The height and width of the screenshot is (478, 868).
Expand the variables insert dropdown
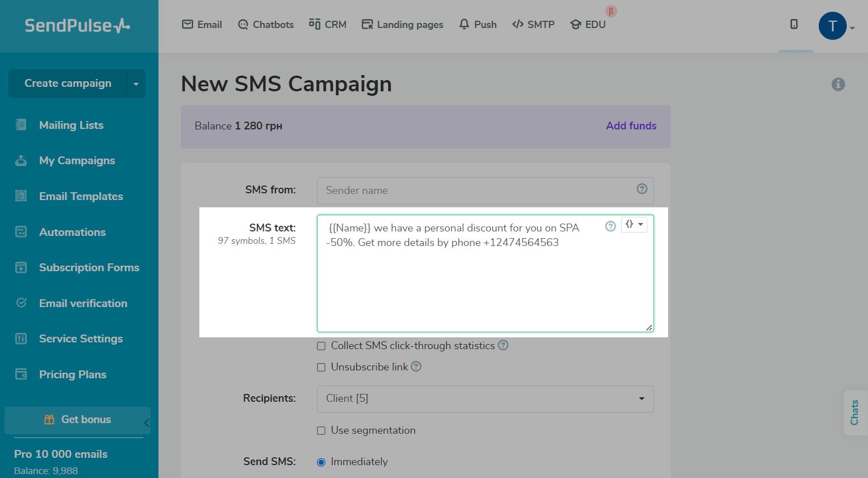pyautogui.click(x=634, y=225)
